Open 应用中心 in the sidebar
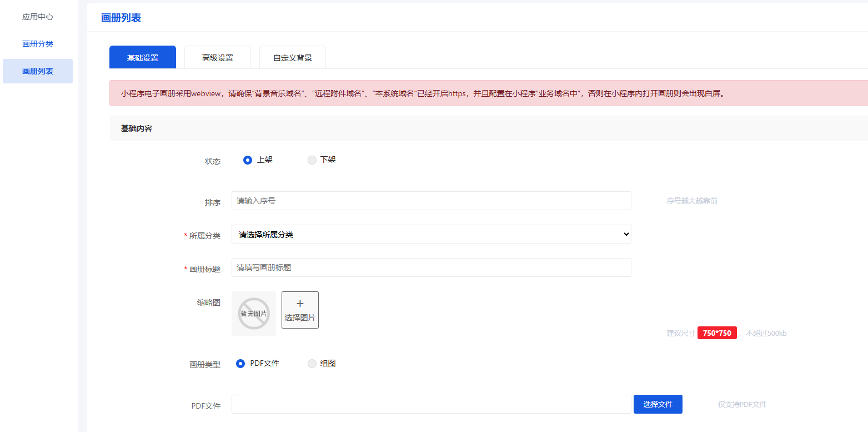868x432 pixels. tap(38, 17)
